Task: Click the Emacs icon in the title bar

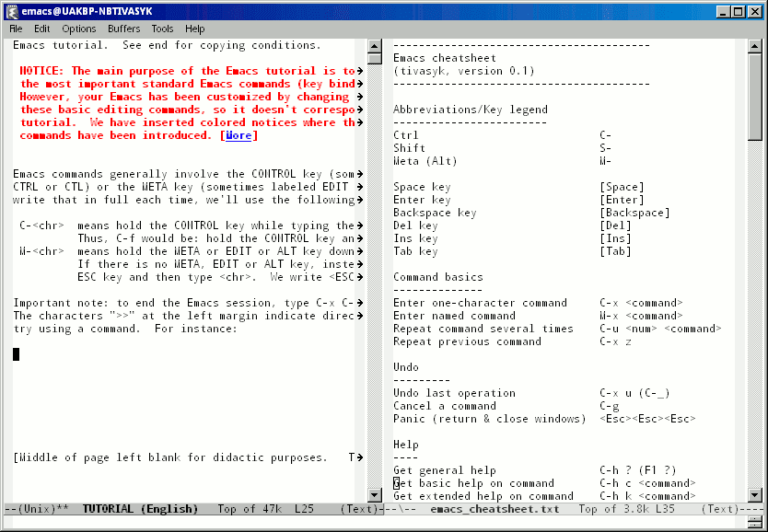Action: coord(12,11)
